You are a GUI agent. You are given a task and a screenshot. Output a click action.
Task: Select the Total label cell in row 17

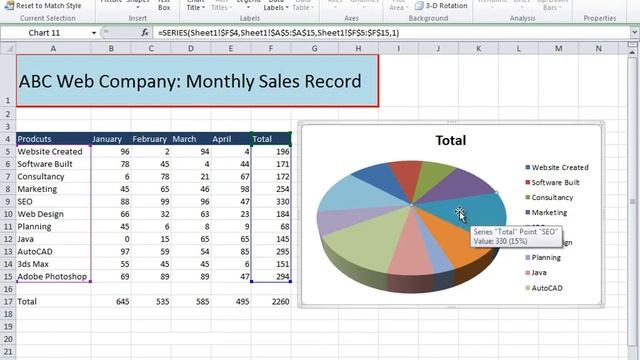coord(53,302)
